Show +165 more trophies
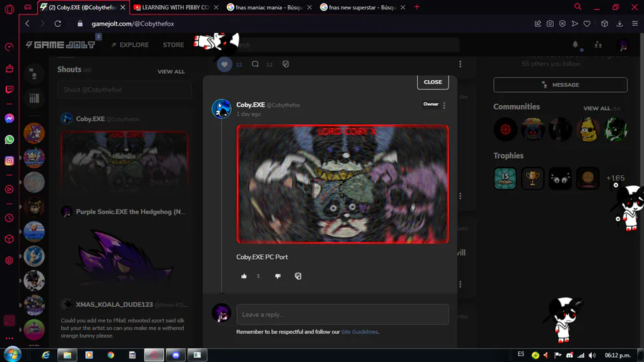Screen dimensions: 644x362 (615, 178)
